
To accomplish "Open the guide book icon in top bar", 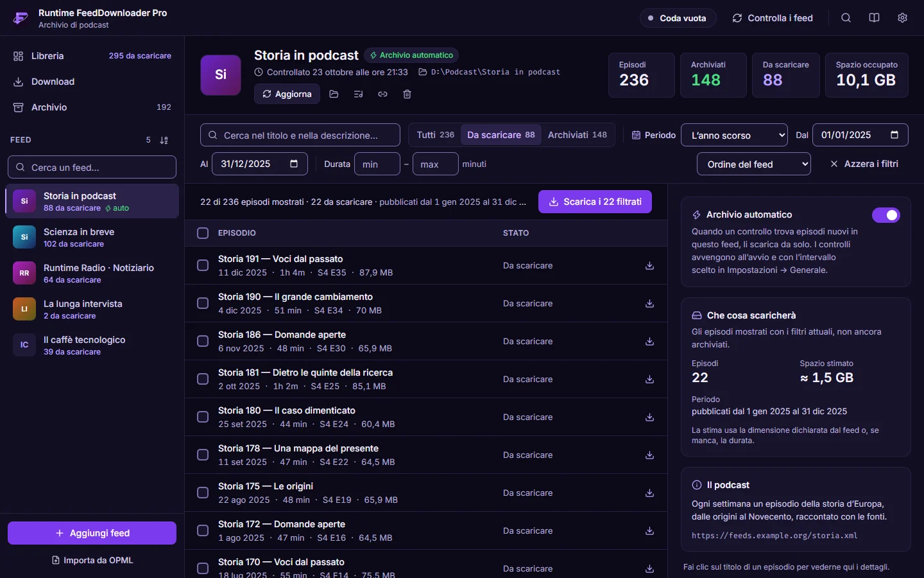I will click(874, 18).
